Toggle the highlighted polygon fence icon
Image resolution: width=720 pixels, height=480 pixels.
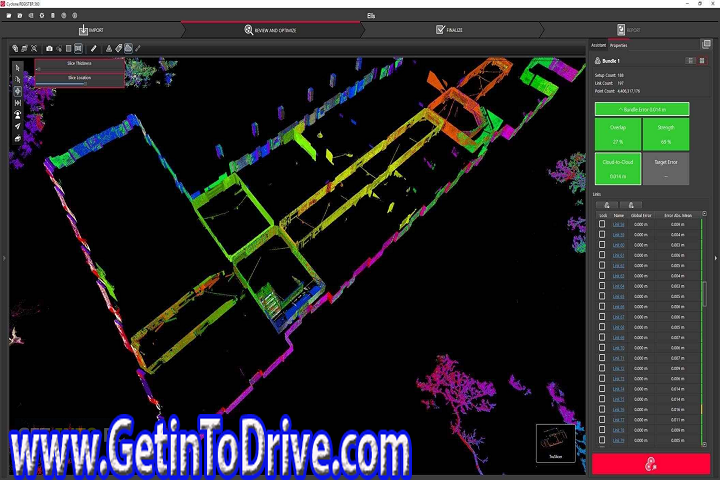[128, 48]
